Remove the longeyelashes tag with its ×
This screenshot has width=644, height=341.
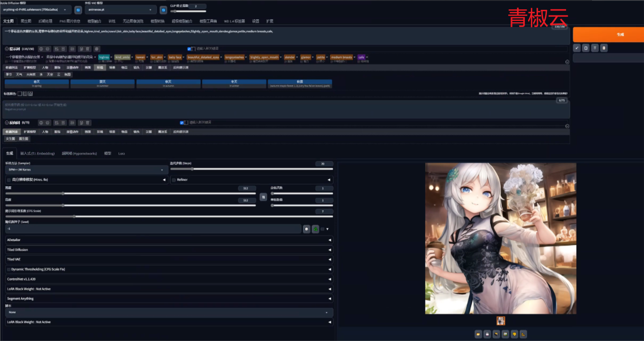coord(246,57)
